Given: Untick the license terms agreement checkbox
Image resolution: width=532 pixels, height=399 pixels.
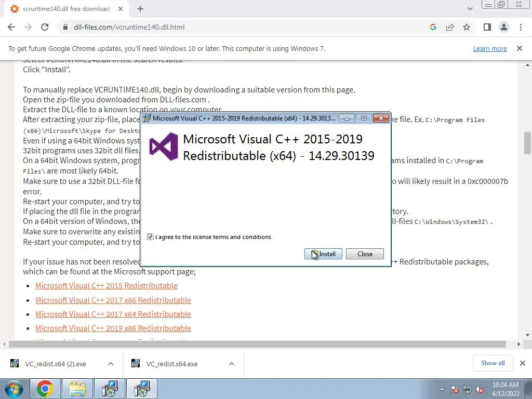Looking at the screenshot, I should 150,237.
